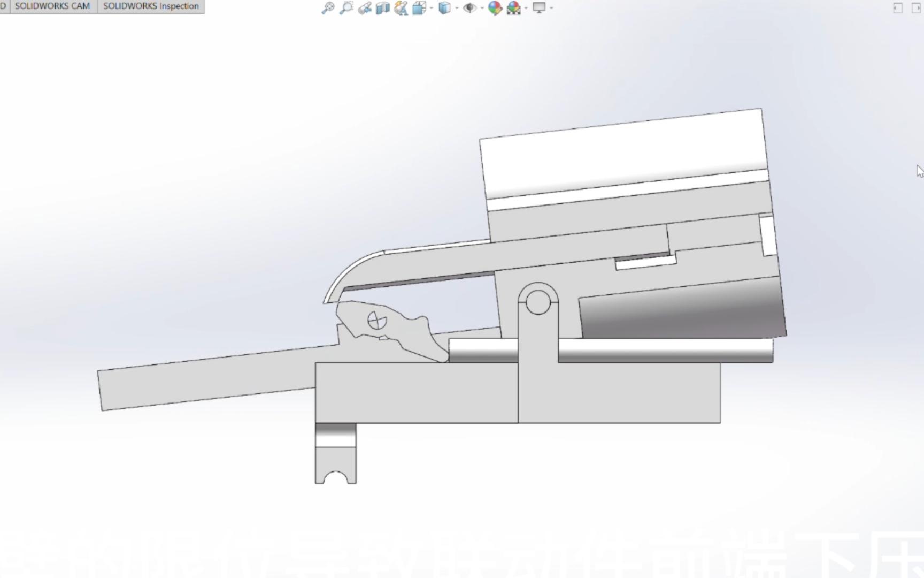The width and height of the screenshot is (924, 578).
Task: Open the Dynamic Annotation Views icon
Action: click(x=401, y=8)
